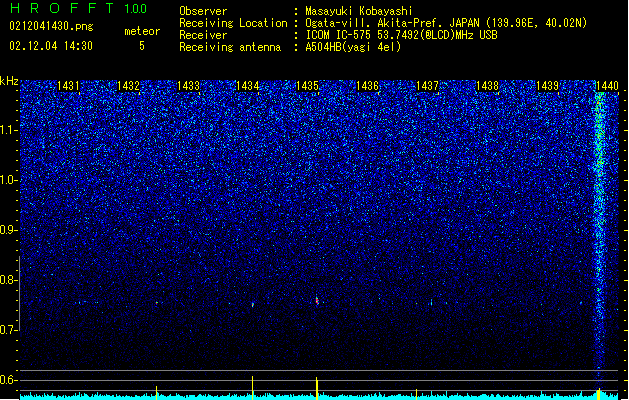Image resolution: width=629 pixels, height=400 pixels.
Task: Click the 1433 time axis label
Action: (188, 86)
